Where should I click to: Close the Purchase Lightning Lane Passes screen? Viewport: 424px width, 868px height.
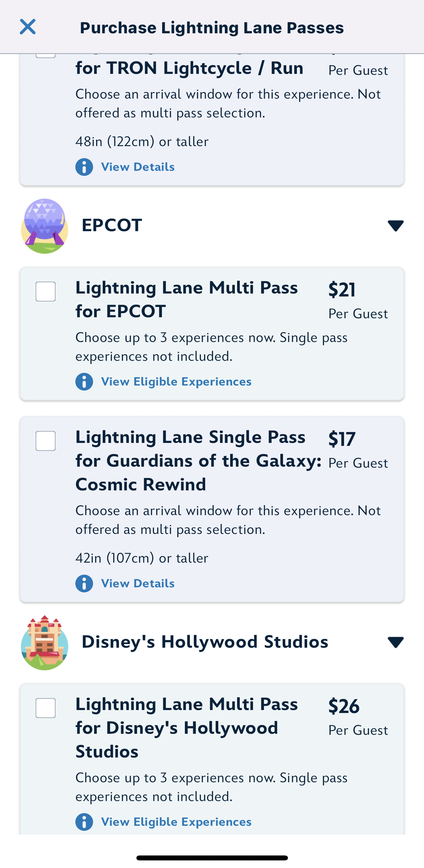[x=28, y=27]
